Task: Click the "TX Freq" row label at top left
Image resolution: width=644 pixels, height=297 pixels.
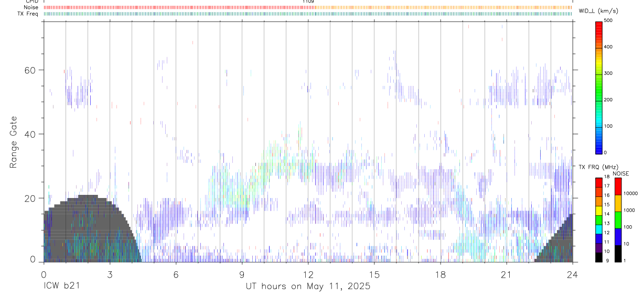Action: (28, 14)
